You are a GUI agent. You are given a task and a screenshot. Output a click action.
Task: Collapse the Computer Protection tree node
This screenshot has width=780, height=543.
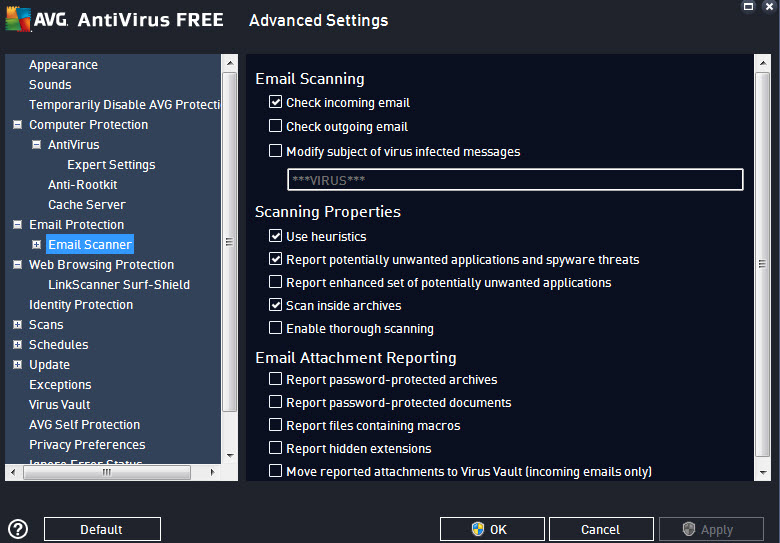[x=17, y=124]
